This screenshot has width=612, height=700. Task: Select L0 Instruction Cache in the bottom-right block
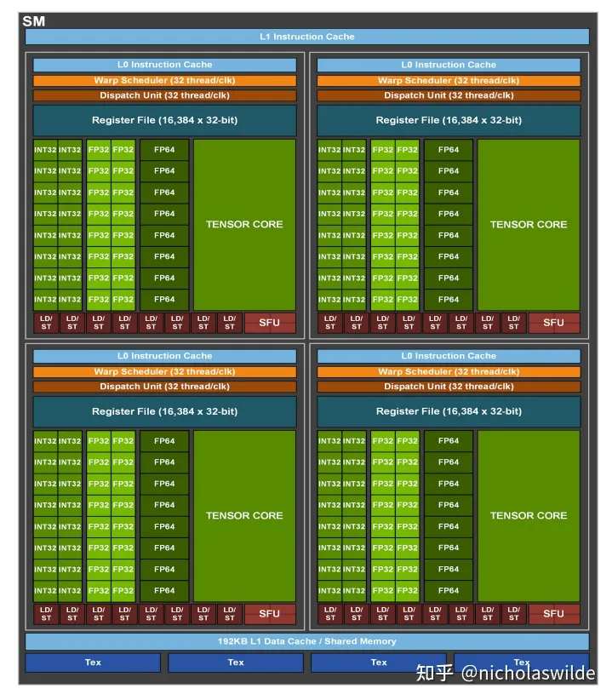[449, 356]
